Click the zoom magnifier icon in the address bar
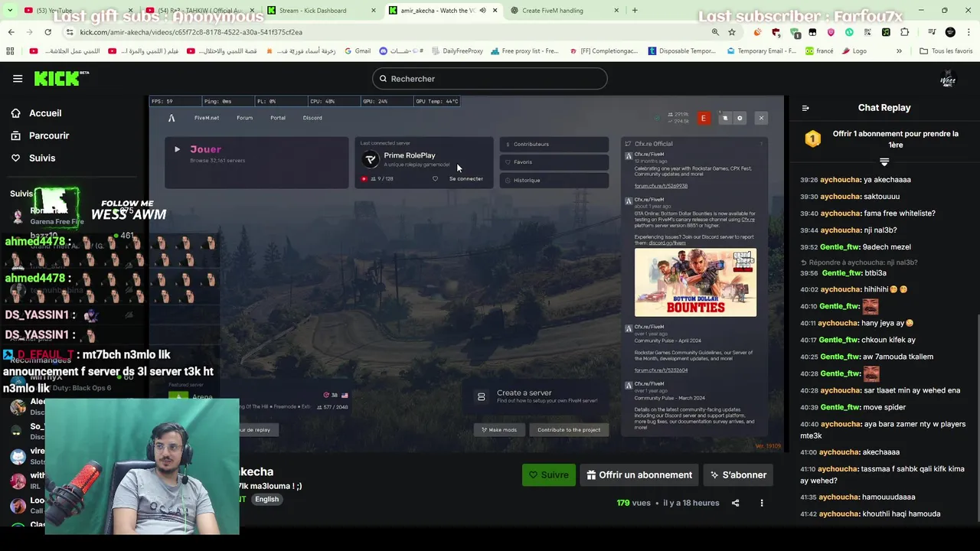The width and height of the screenshot is (980, 551). coord(715,32)
